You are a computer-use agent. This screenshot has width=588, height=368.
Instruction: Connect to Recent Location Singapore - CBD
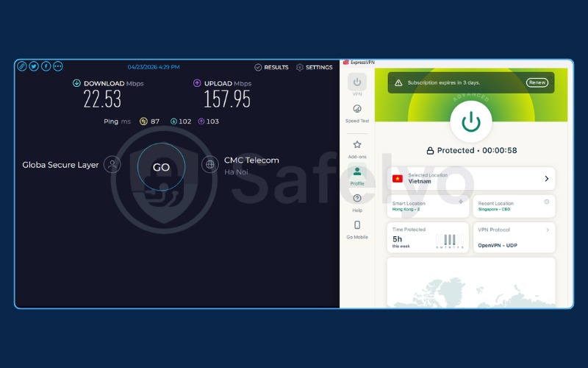click(514, 206)
